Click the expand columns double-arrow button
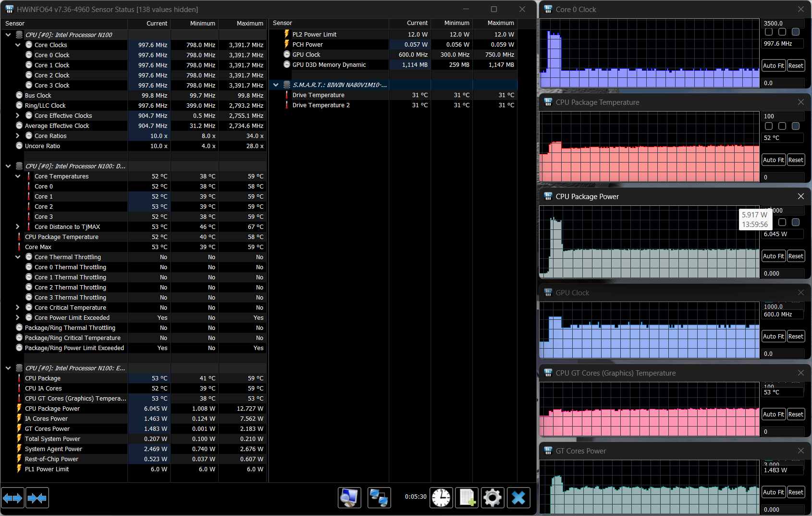The image size is (812, 516). coord(12,498)
